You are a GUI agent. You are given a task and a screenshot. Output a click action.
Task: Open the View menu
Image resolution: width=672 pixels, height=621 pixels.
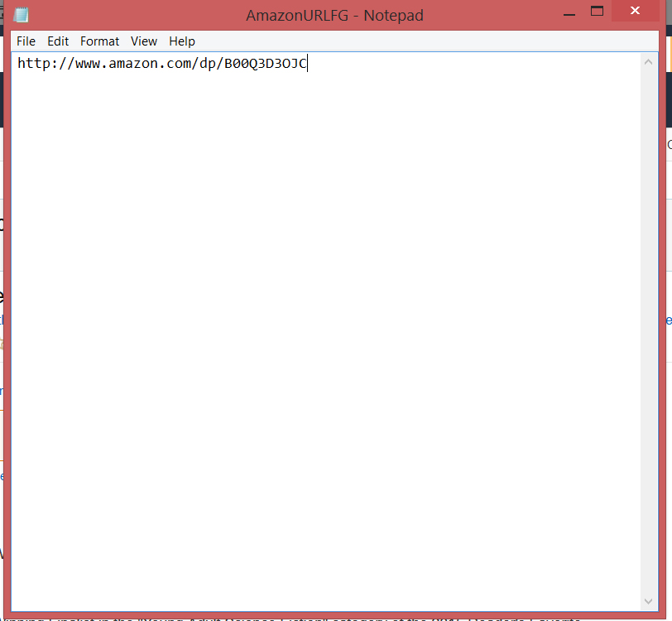[x=144, y=41]
